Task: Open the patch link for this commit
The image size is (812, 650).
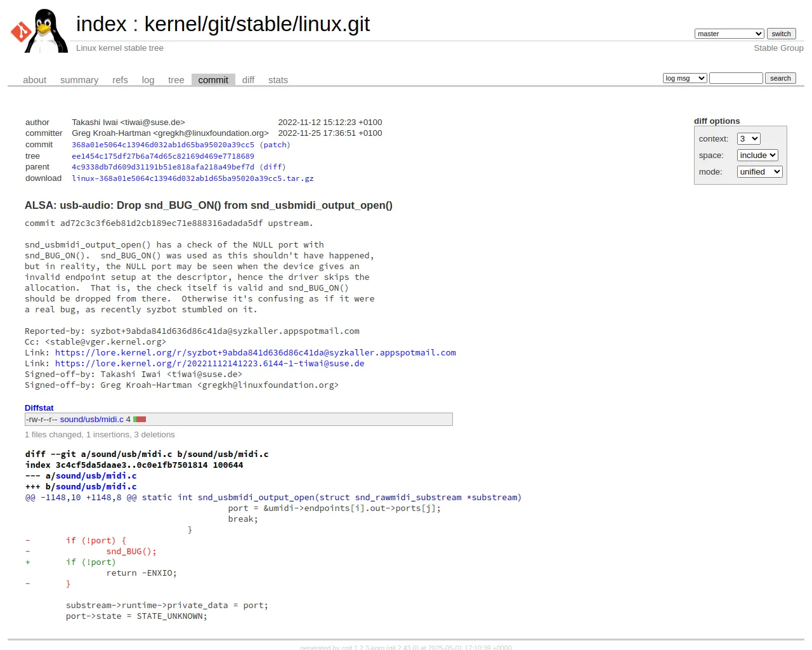Action: [x=275, y=145]
